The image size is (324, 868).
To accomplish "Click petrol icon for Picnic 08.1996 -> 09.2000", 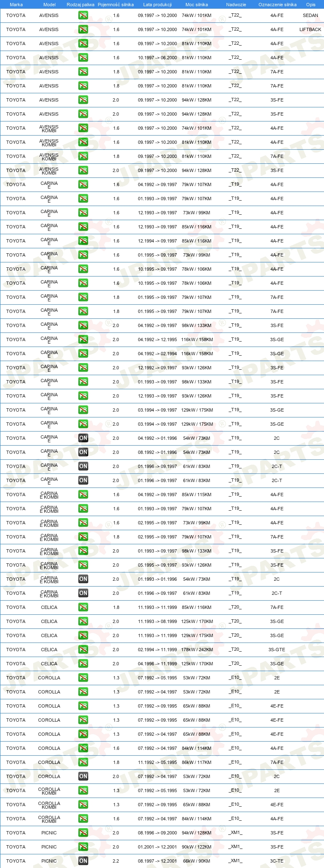I will (83, 833).
